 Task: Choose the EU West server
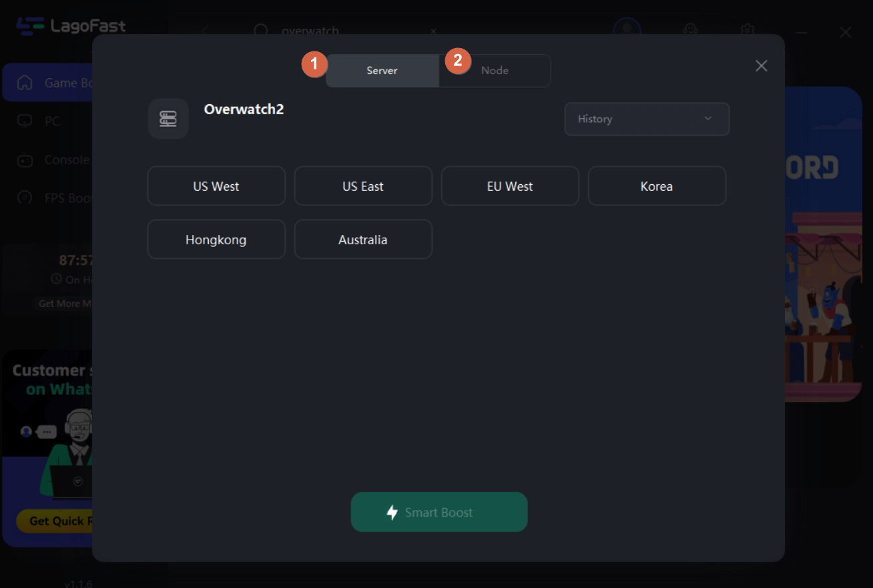pos(510,186)
